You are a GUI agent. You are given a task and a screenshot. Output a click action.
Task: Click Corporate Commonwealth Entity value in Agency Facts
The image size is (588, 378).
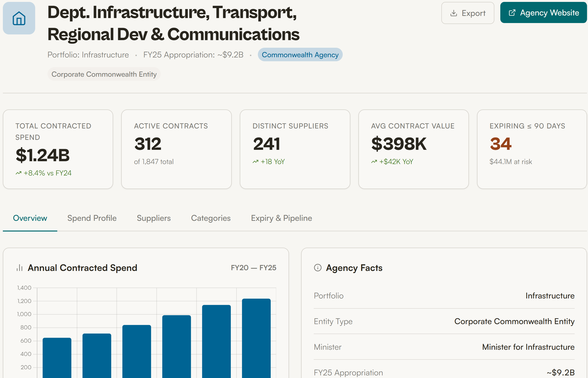tap(514, 321)
